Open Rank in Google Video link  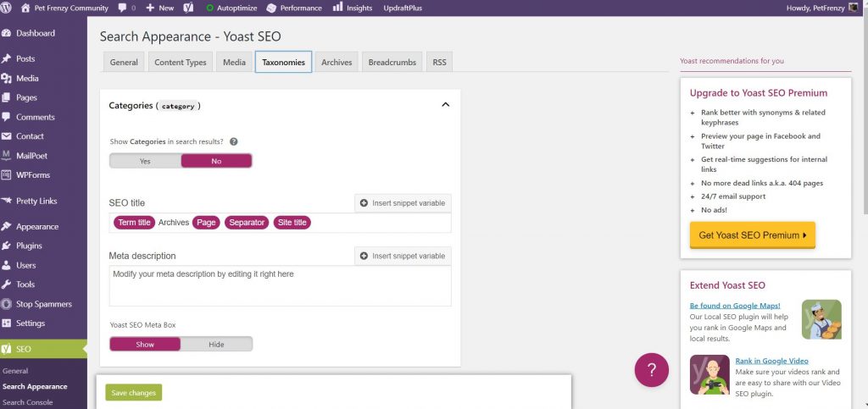point(771,361)
